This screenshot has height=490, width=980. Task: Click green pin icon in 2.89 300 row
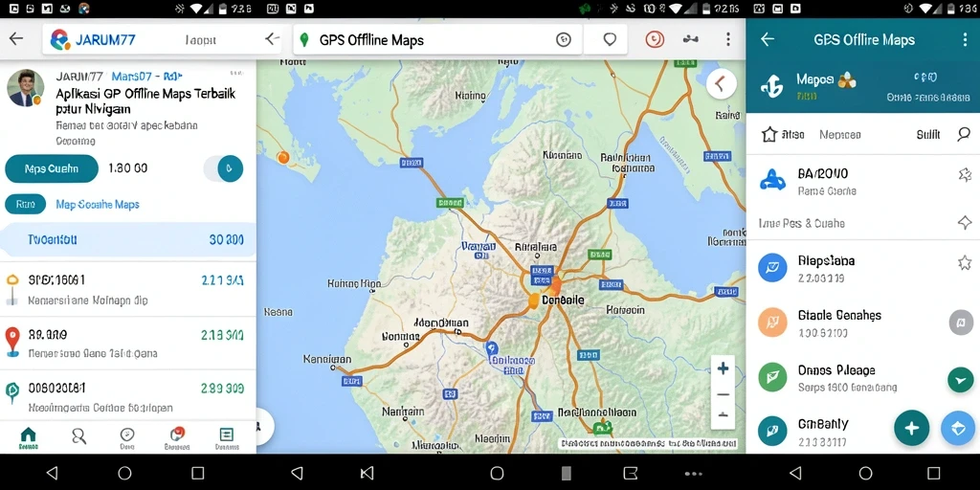click(x=11, y=393)
